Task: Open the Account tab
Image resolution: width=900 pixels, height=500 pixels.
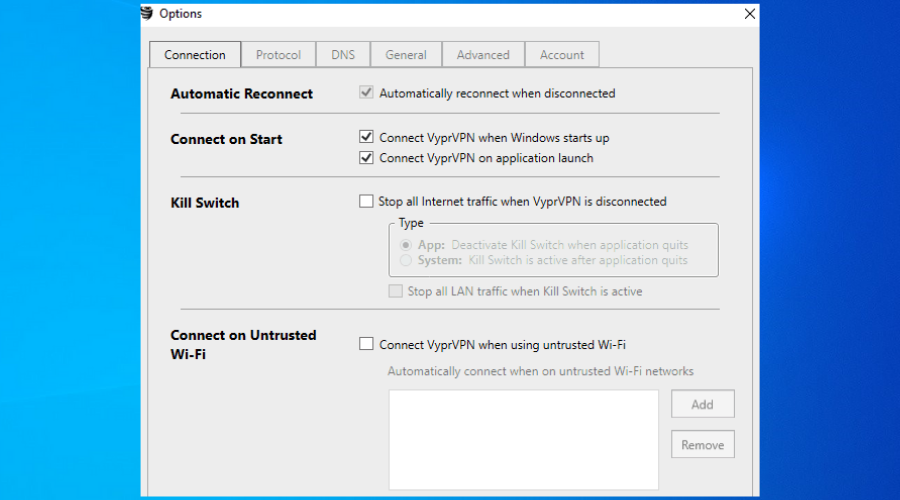Action: 562,55
